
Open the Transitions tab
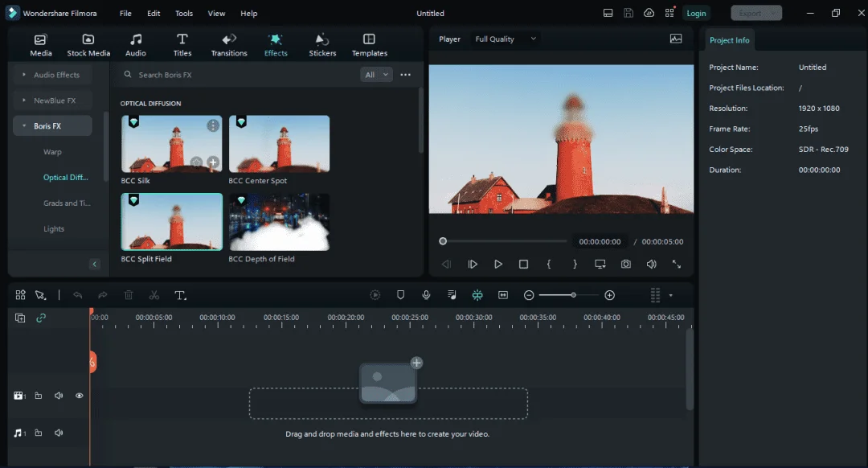click(229, 45)
